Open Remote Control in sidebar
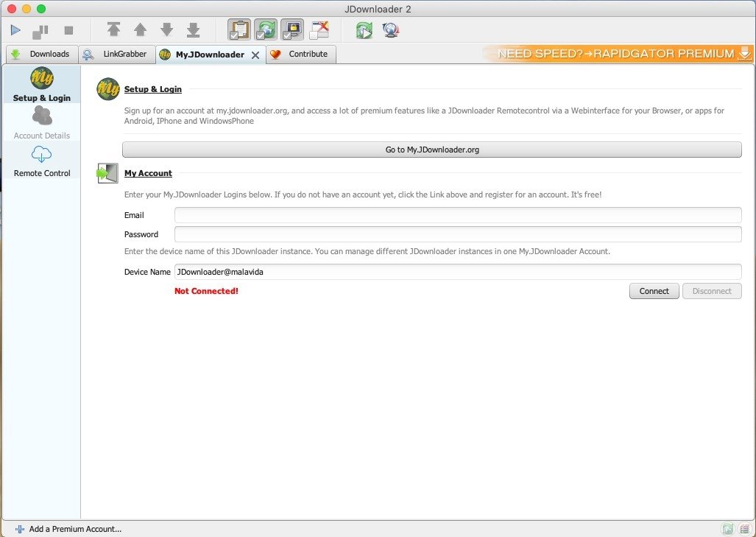This screenshot has height=537, width=756. tap(41, 161)
